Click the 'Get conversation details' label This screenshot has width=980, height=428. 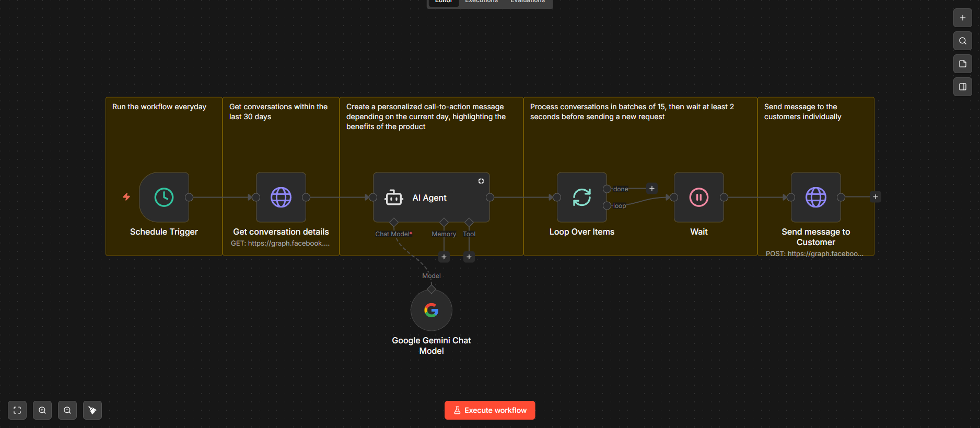[281, 232]
